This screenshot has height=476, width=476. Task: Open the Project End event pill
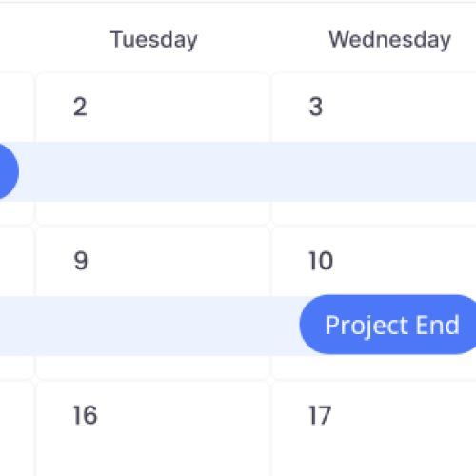[x=387, y=325]
